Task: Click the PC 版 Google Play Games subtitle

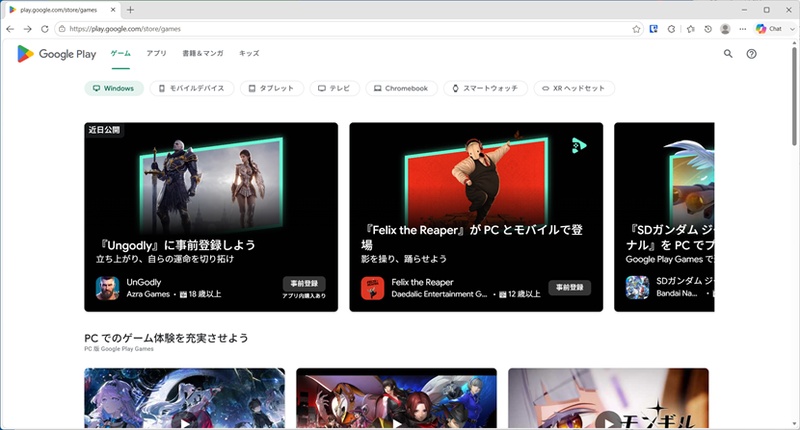Action: coord(119,349)
